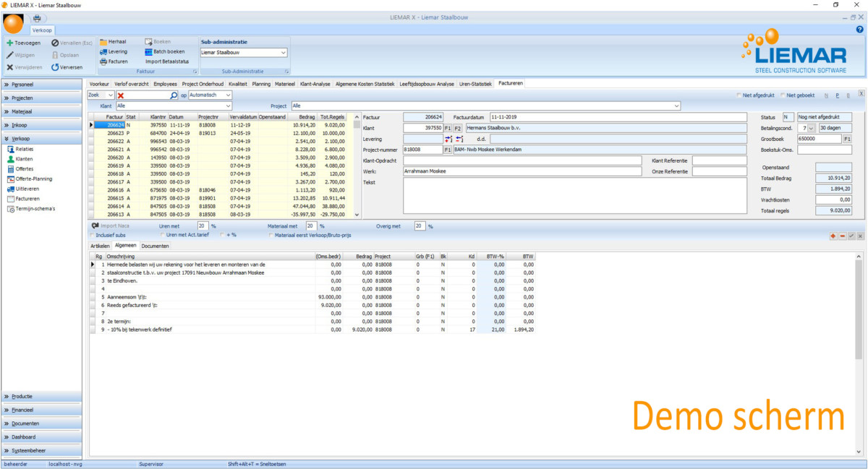
Task: Collapse the Verkoop sidebar section
Action: [41, 138]
